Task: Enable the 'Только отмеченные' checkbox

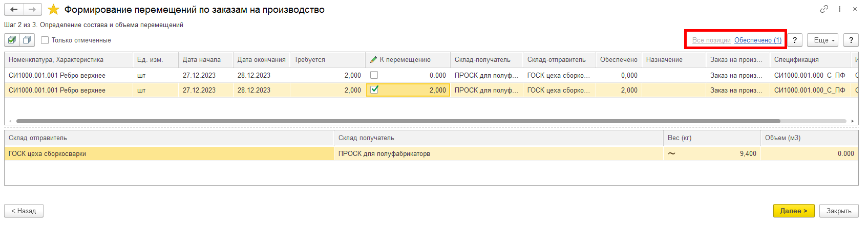Action: click(45, 40)
